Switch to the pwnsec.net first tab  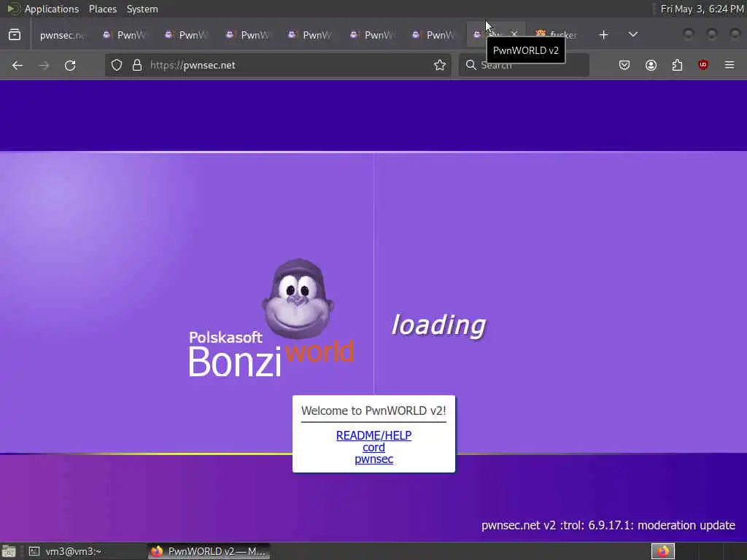[62, 35]
